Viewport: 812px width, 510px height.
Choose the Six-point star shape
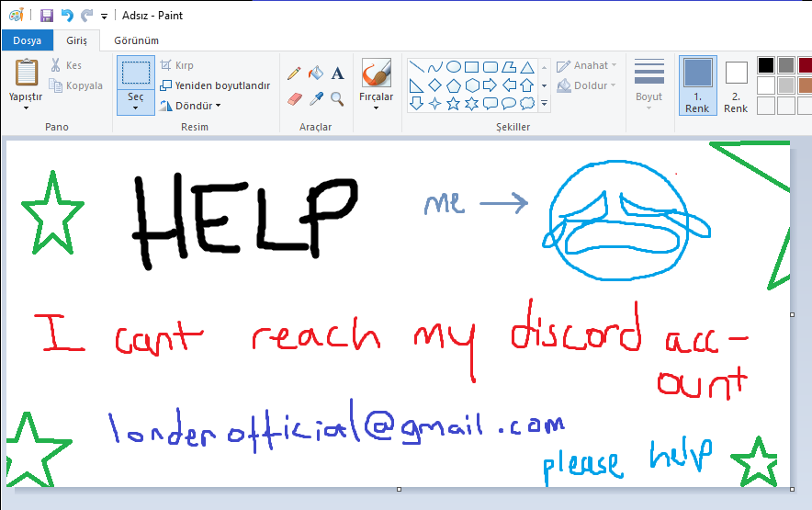pos(472,103)
